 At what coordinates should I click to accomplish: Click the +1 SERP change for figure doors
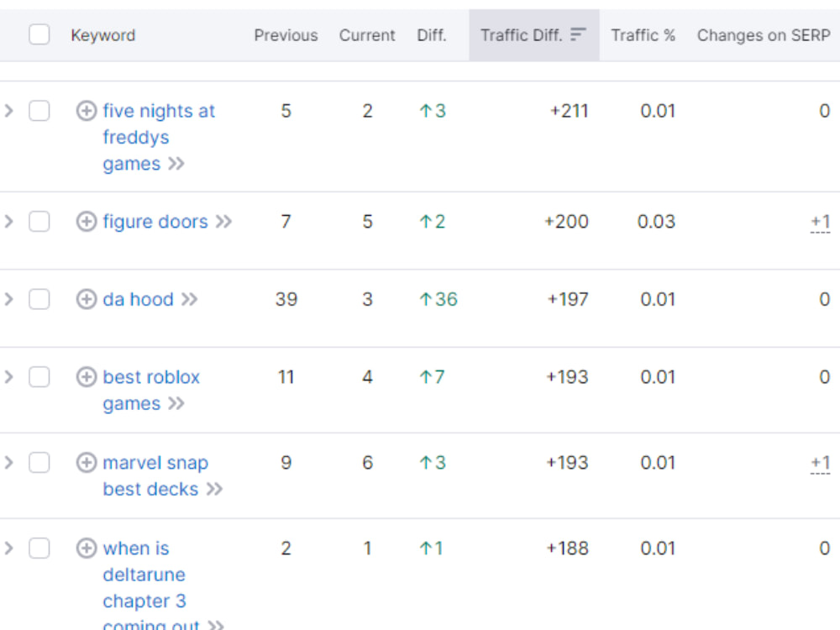point(820,222)
